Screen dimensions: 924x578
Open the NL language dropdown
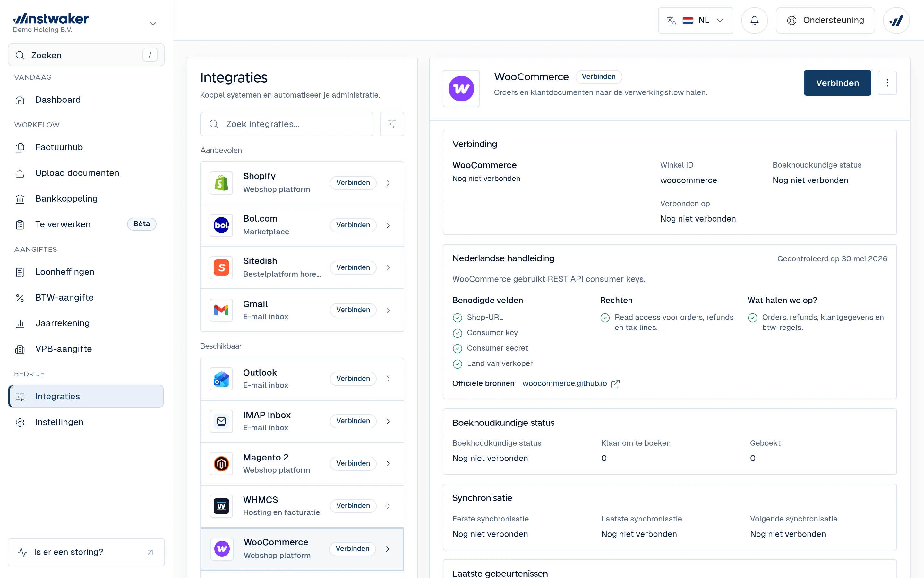[x=695, y=20]
